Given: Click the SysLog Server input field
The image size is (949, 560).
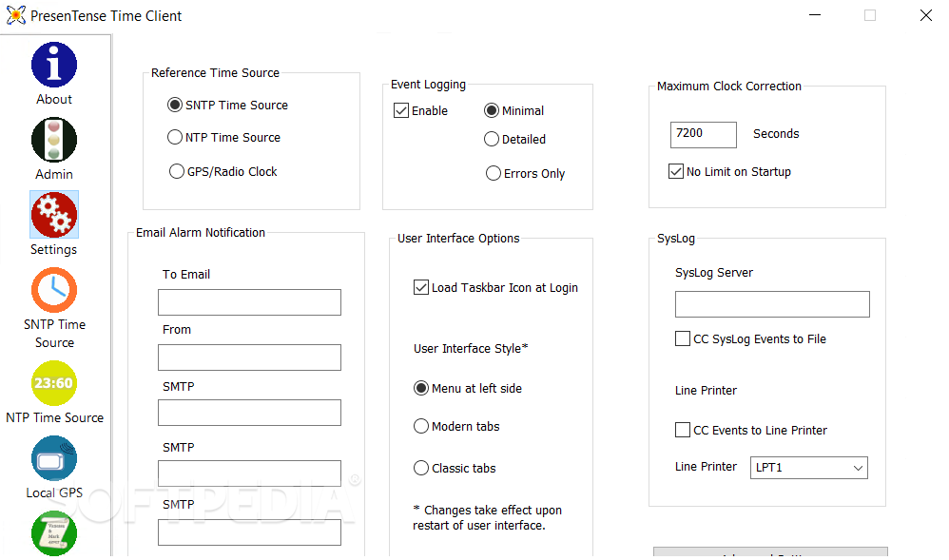Looking at the screenshot, I should (x=772, y=304).
